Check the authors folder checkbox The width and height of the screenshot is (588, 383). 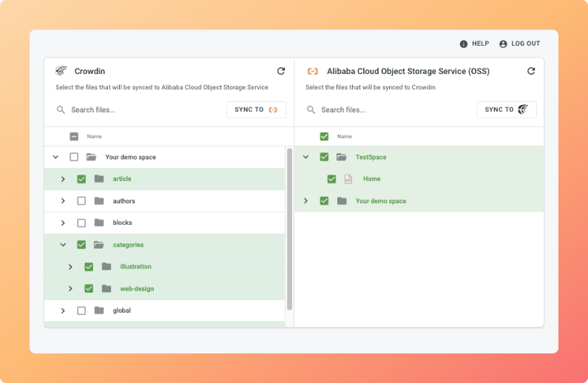81,201
